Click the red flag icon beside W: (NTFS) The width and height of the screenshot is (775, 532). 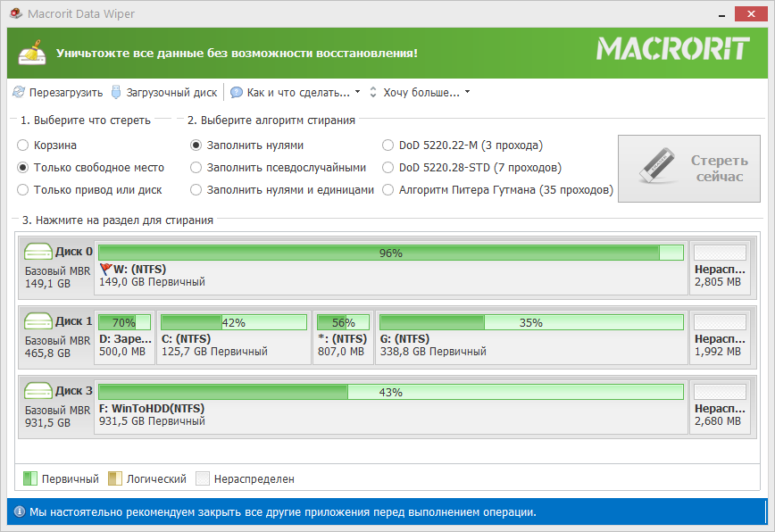click(x=105, y=270)
